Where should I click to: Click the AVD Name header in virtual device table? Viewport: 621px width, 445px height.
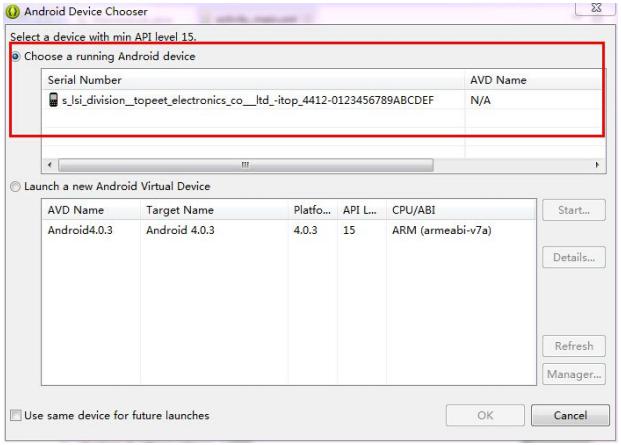pyautogui.click(x=91, y=210)
